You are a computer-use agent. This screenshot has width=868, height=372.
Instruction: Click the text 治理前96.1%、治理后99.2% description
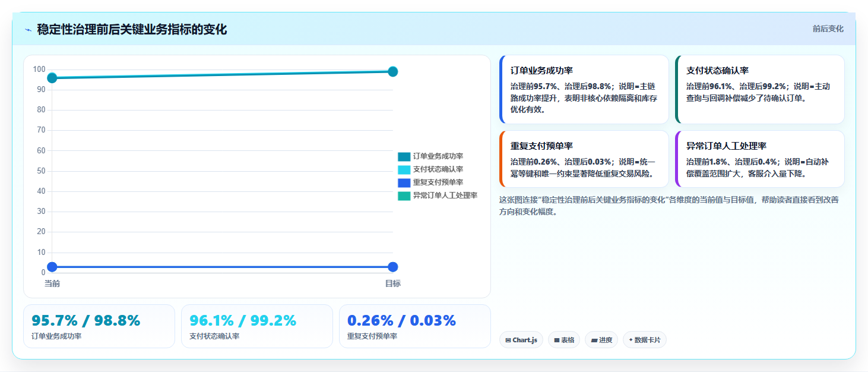pyautogui.click(x=759, y=92)
